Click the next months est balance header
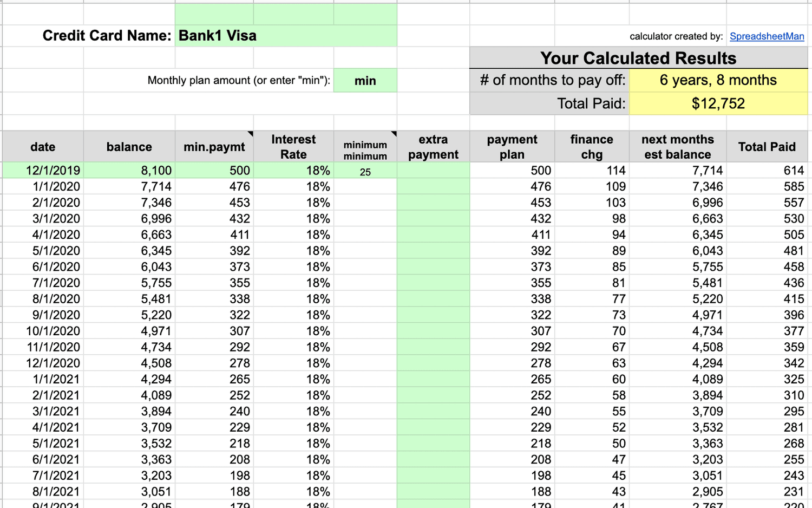Viewport: 812px width, 508px height. (x=678, y=147)
